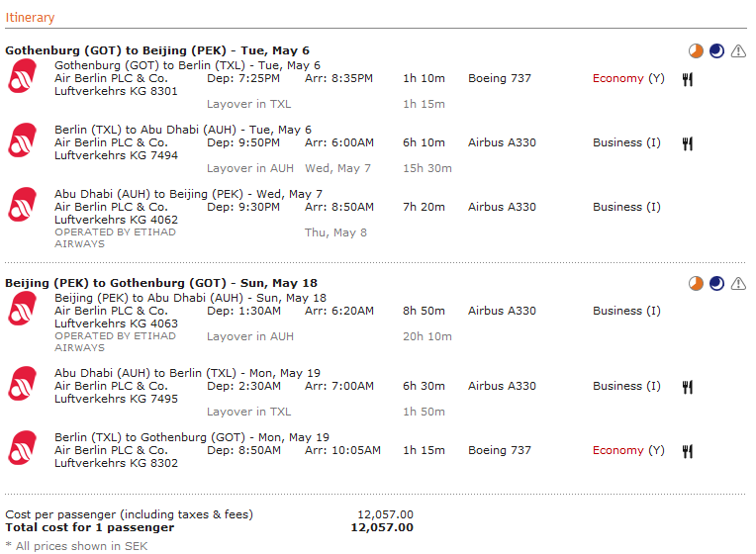Click red Economy (Y) label on flight 8301
Image resolution: width=756 pixels, height=554 pixels.
pos(628,78)
